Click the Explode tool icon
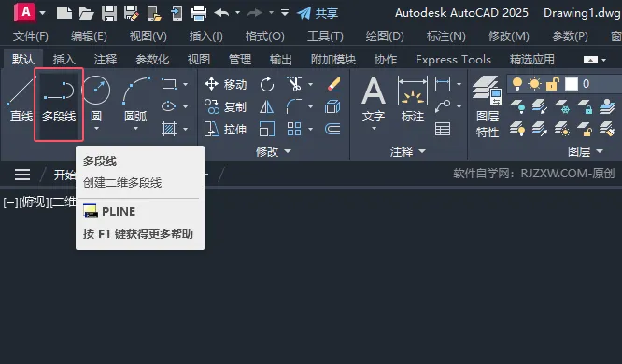Image resolution: width=622 pixels, height=364 pixels. coord(332,106)
